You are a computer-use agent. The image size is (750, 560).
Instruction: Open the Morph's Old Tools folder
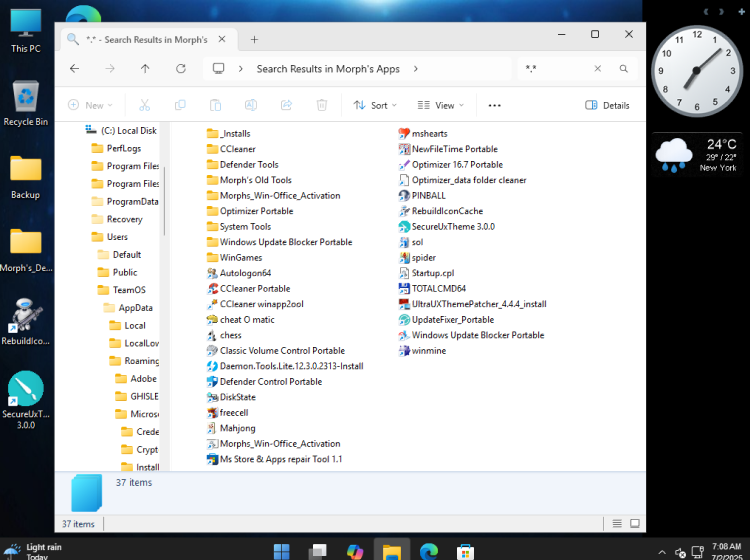(249, 180)
